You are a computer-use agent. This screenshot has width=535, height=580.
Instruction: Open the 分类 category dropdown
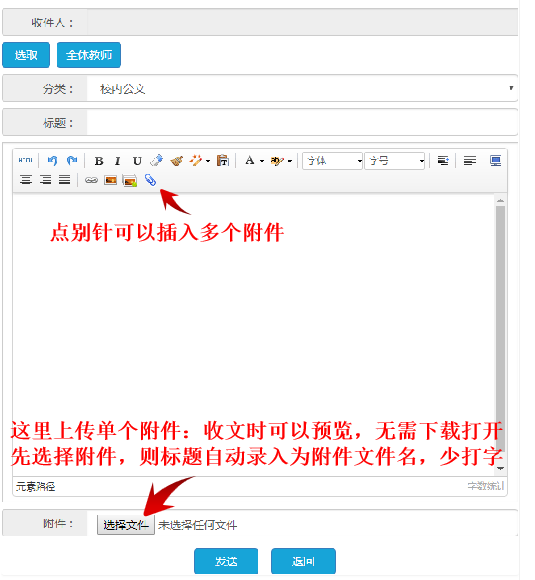tap(302, 88)
